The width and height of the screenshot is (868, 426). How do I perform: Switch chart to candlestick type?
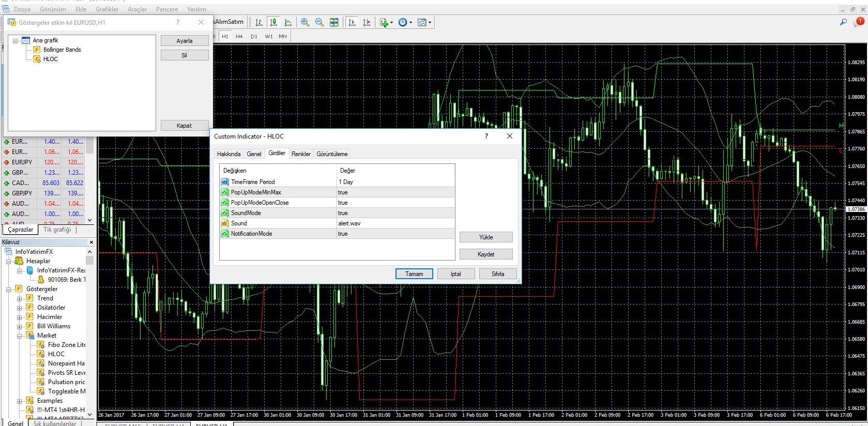pyautogui.click(x=273, y=22)
